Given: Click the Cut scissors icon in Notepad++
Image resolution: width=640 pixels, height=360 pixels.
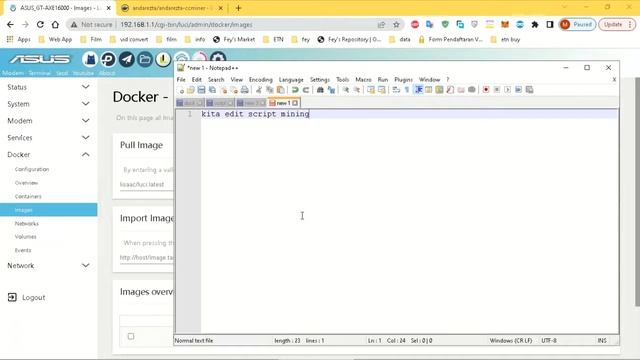Looking at the screenshot, I should point(259,90).
